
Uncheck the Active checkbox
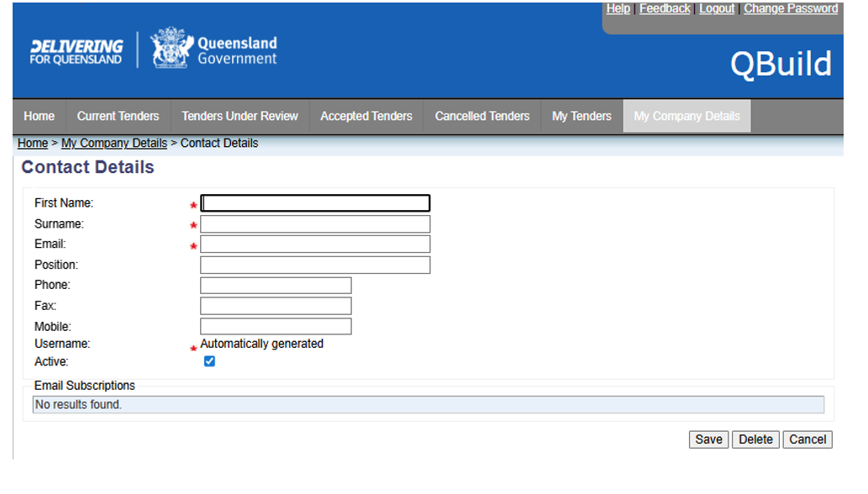(209, 361)
